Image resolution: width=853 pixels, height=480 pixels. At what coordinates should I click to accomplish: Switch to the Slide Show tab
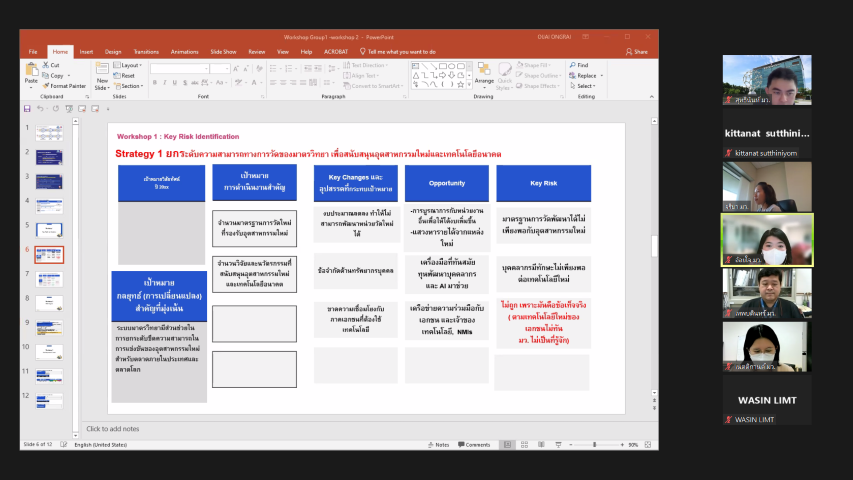click(222, 51)
